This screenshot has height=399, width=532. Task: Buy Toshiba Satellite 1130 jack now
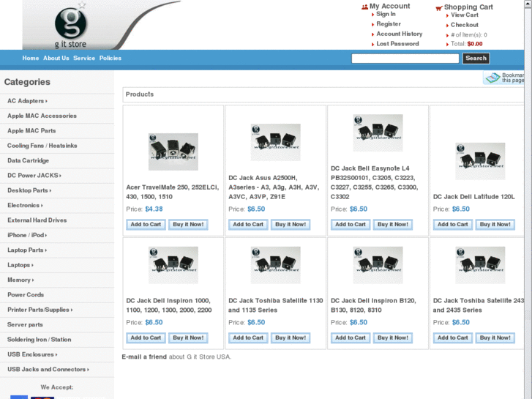291,338
